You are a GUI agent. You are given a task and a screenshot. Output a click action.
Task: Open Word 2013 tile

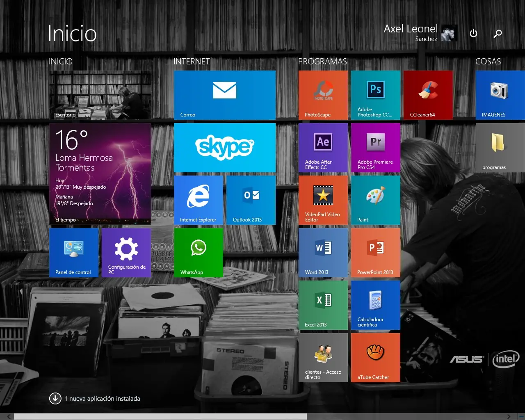click(323, 253)
